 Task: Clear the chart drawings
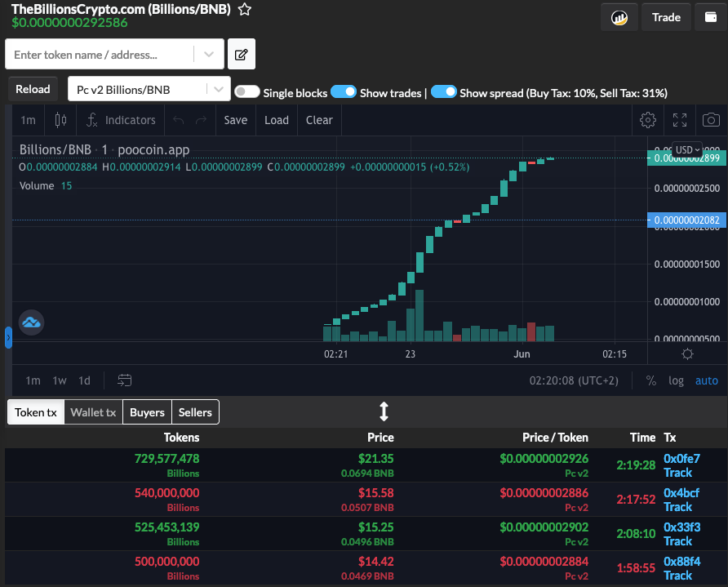[x=319, y=120]
